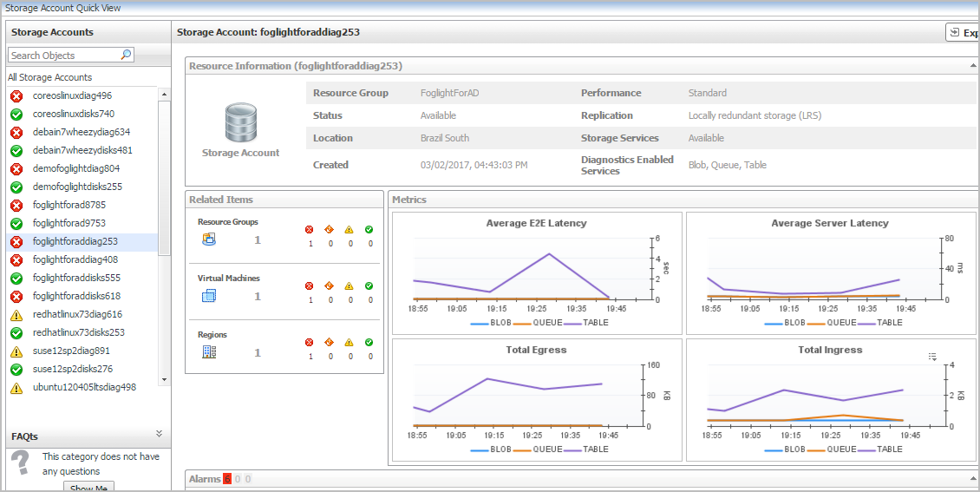Click the Total Ingress chart options icon
This screenshot has width=980, height=492.
pyautogui.click(x=933, y=356)
